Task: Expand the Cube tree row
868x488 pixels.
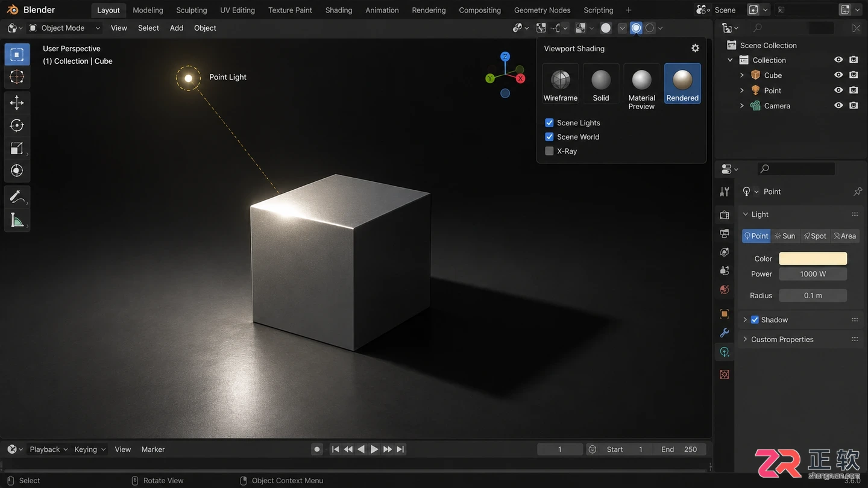Action: click(x=742, y=75)
